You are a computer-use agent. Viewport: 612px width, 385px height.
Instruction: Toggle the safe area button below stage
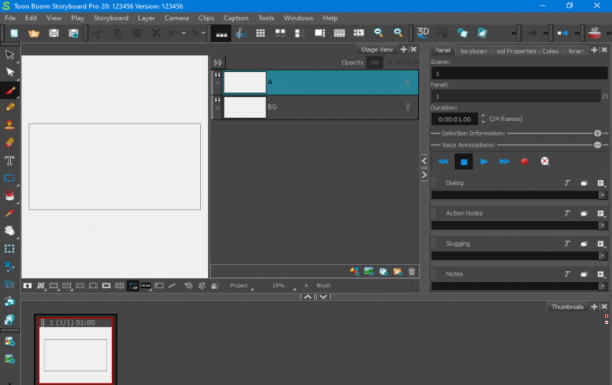coord(93,286)
